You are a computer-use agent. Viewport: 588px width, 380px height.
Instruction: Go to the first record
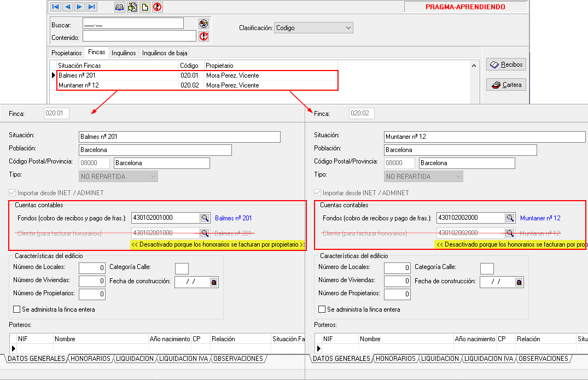click(55, 7)
